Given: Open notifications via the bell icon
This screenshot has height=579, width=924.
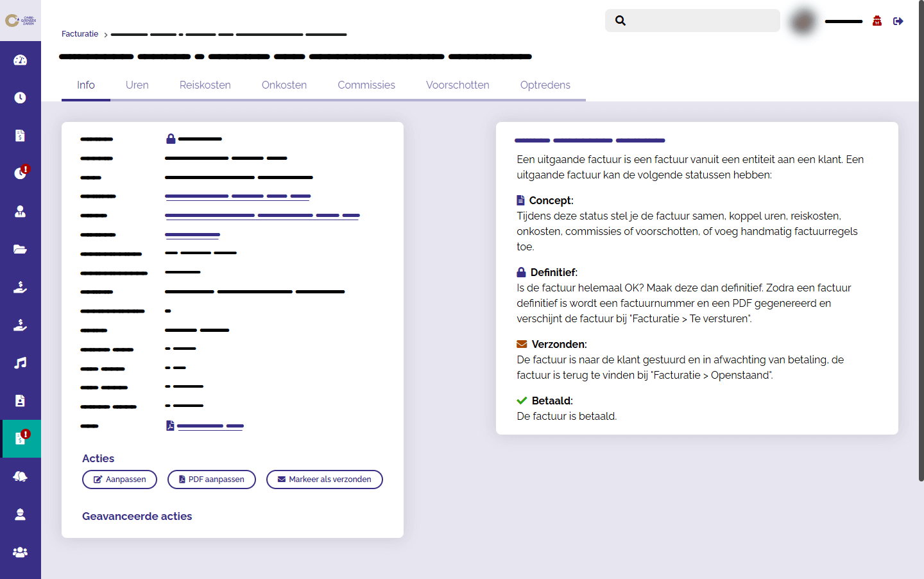Looking at the screenshot, I should click(20, 476).
